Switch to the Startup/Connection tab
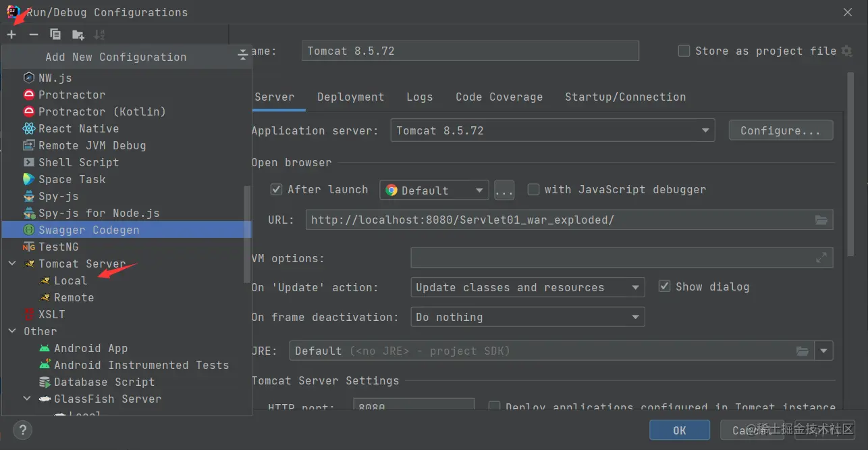 (x=625, y=97)
